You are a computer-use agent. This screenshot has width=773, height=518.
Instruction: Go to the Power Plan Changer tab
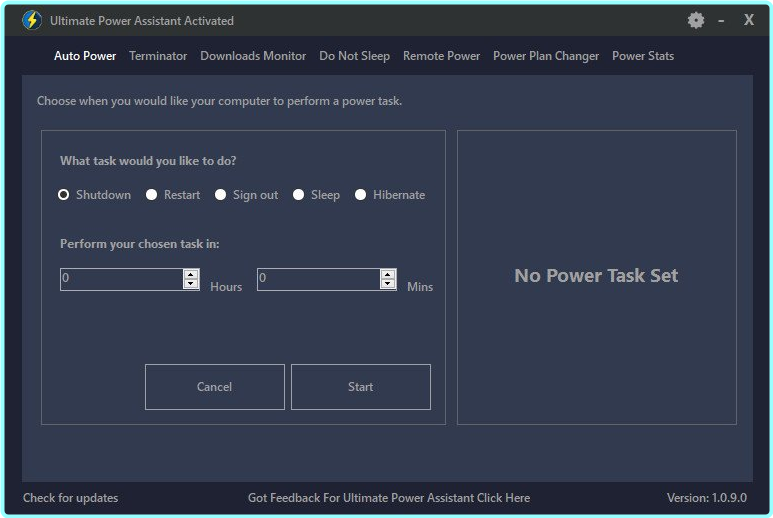point(546,56)
